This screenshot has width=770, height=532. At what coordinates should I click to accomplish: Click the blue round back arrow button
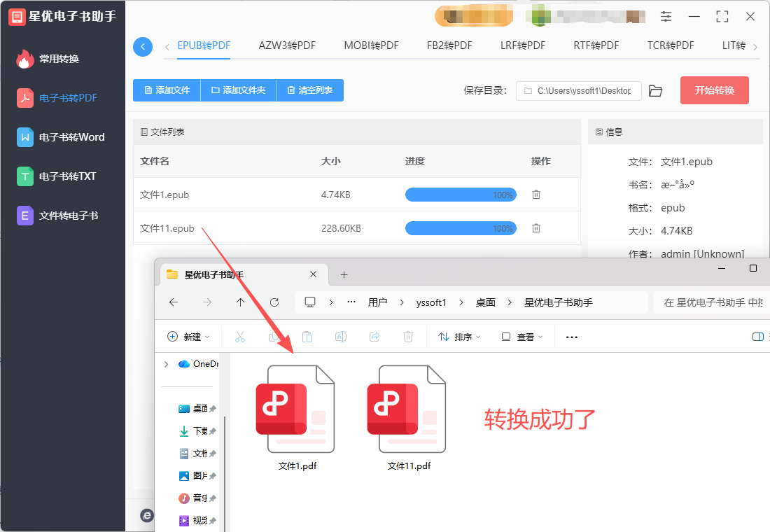(x=143, y=47)
